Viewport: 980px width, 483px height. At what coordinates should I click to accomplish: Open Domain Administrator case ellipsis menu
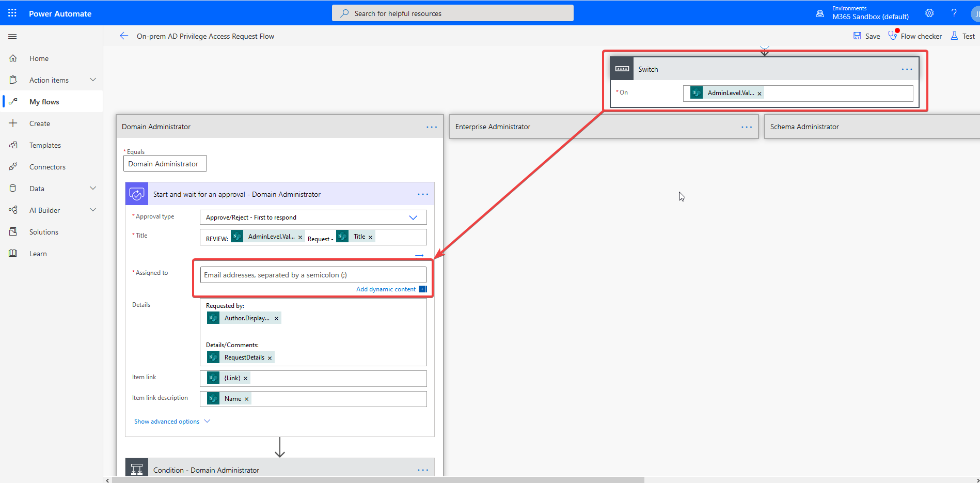pos(432,127)
